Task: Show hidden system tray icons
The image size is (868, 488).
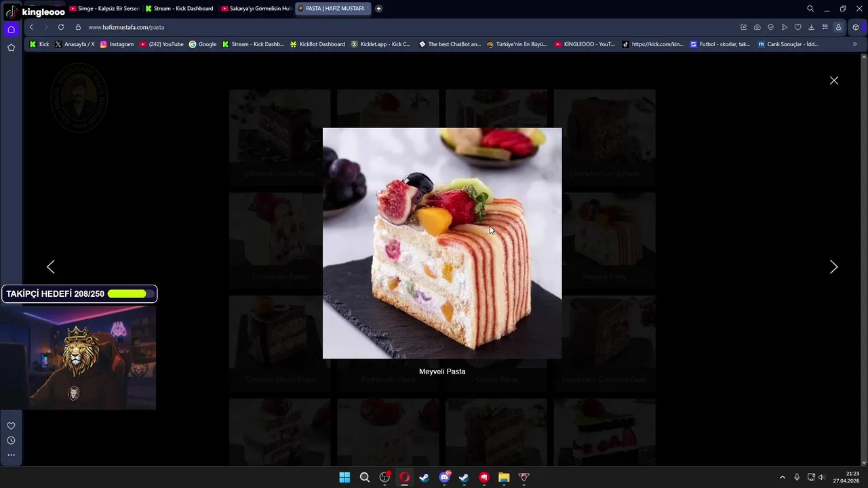Action: pos(782,477)
